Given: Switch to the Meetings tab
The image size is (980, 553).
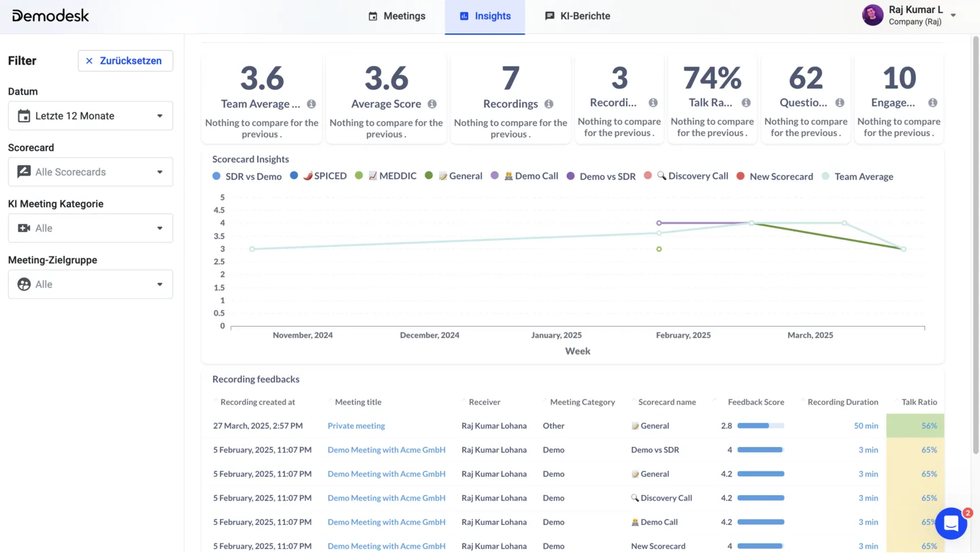Looking at the screenshot, I should 397,16.
